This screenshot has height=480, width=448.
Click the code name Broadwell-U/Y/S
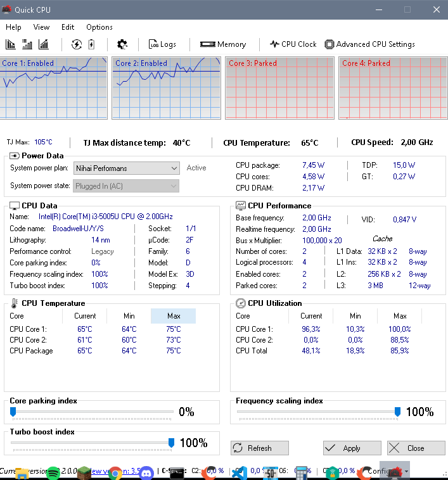[78, 229]
